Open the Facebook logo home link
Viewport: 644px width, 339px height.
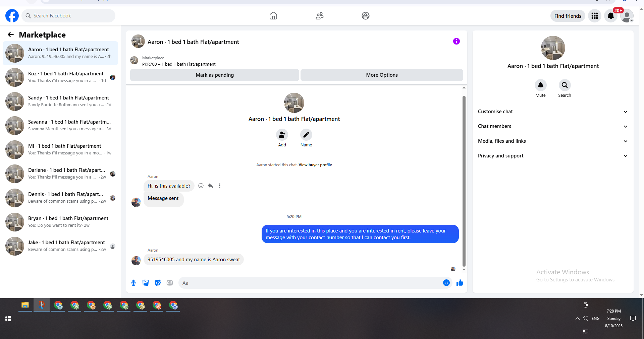(x=12, y=16)
